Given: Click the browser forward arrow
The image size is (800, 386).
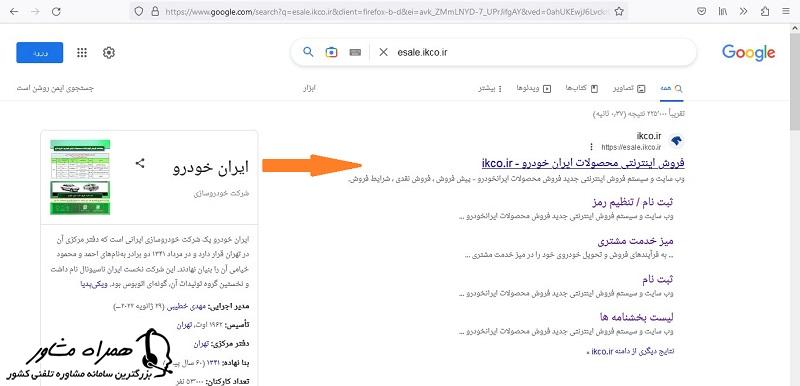Looking at the screenshot, I should click(35, 11).
